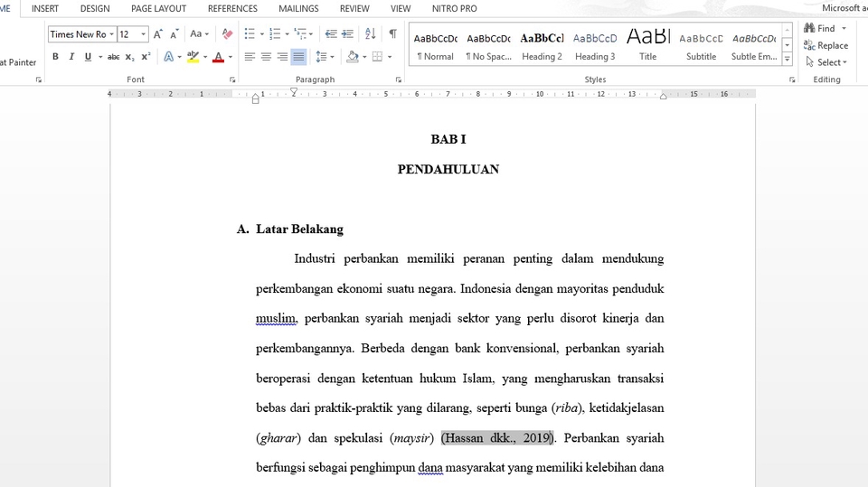Screen dimensions: 868x487
Task: Click the Find button
Action: [820, 28]
